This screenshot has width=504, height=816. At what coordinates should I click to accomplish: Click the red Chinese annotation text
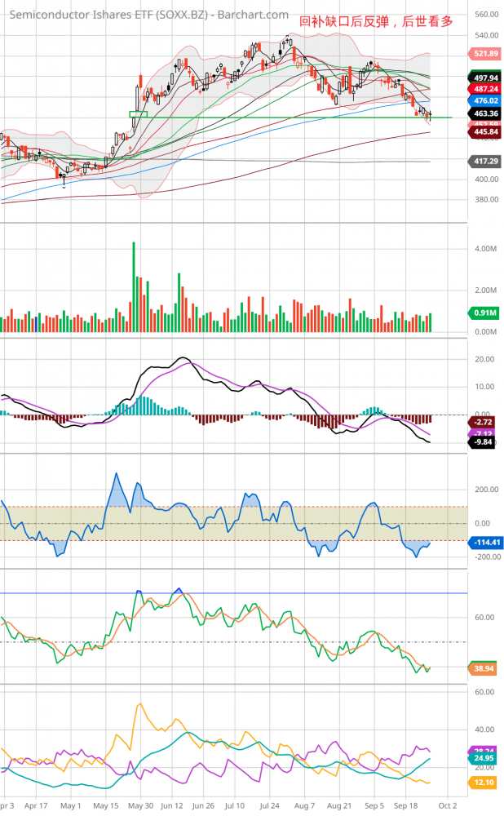(376, 22)
